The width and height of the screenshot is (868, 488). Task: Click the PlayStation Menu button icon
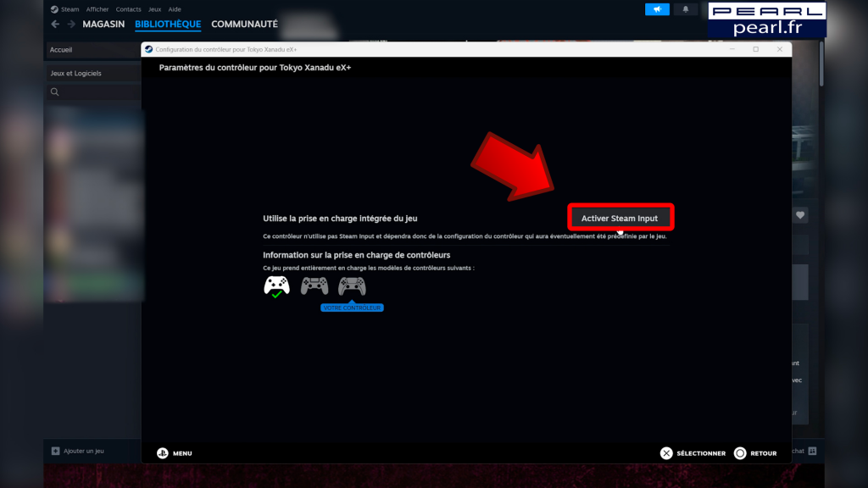[163, 453]
